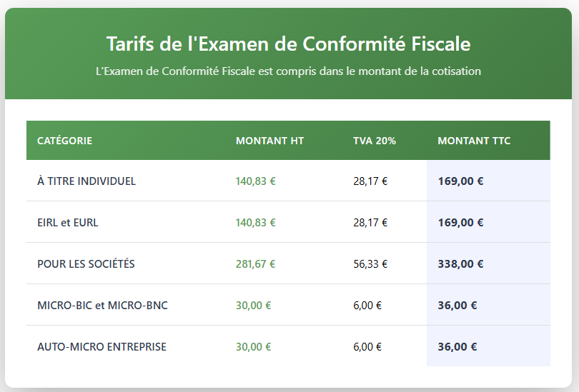The width and height of the screenshot is (579, 392).
Task: Click the 169,00 € TTC in EIRL et EURL row
Action: [x=460, y=223]
